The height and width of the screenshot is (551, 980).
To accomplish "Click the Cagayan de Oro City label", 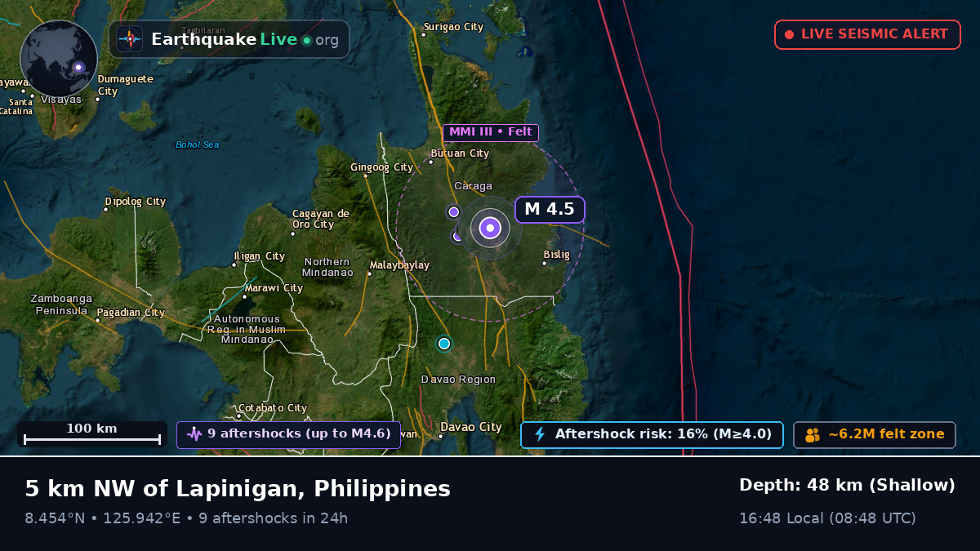I will [x=321, y=219].
